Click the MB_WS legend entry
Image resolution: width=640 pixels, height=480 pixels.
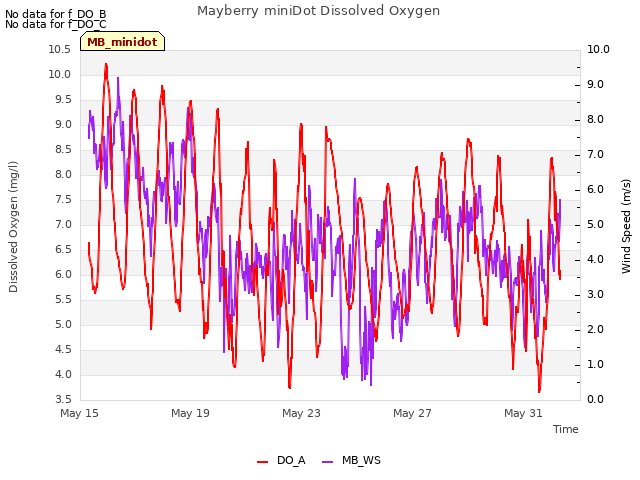351,461
